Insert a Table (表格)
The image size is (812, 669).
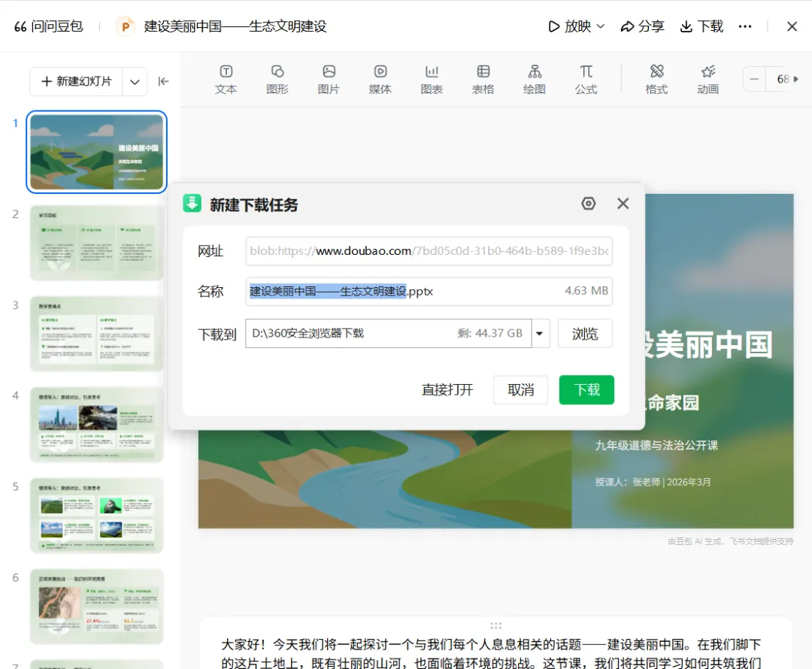coord(483,79)
